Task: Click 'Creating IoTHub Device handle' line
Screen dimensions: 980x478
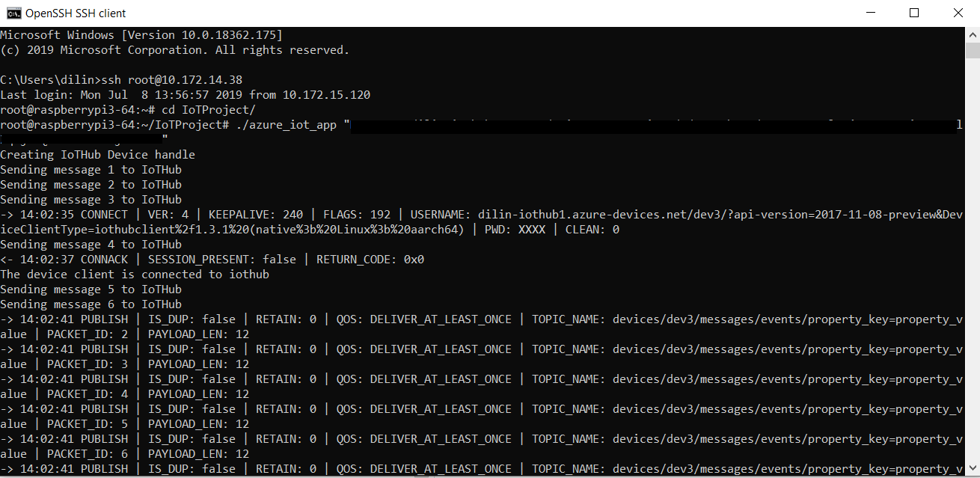Action: coord(97,155)
